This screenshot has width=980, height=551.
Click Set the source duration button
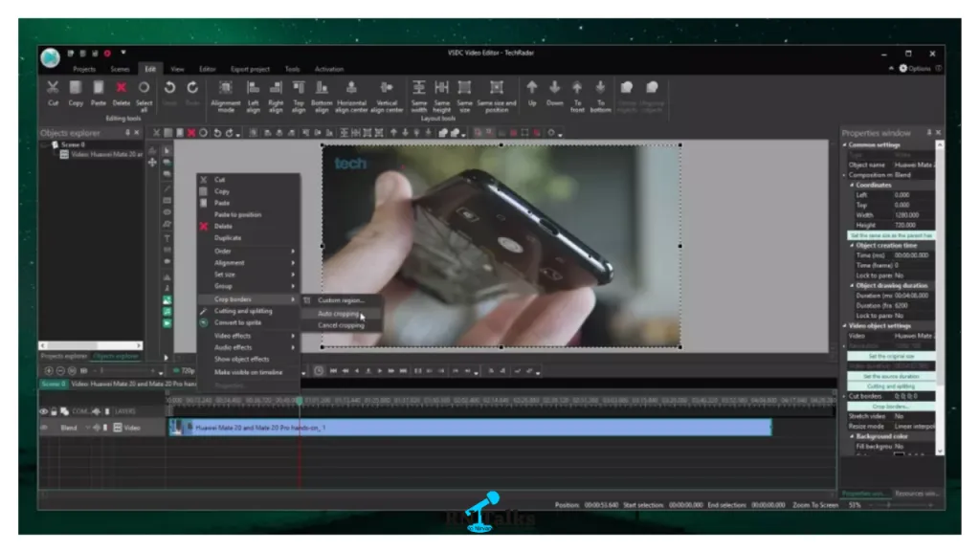click(891, 377)
